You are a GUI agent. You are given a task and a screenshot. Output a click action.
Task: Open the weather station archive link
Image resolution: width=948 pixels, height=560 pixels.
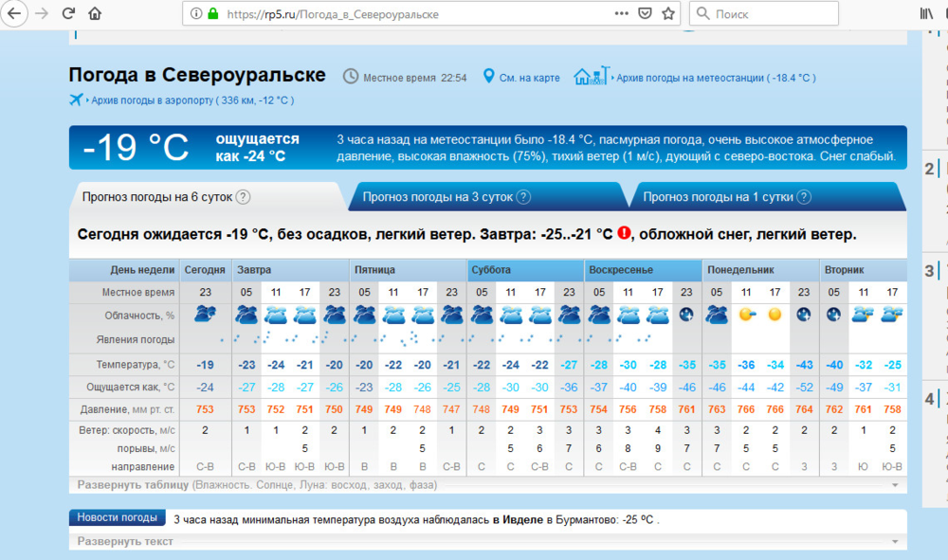pyautogui.click(x=714, y=78)
